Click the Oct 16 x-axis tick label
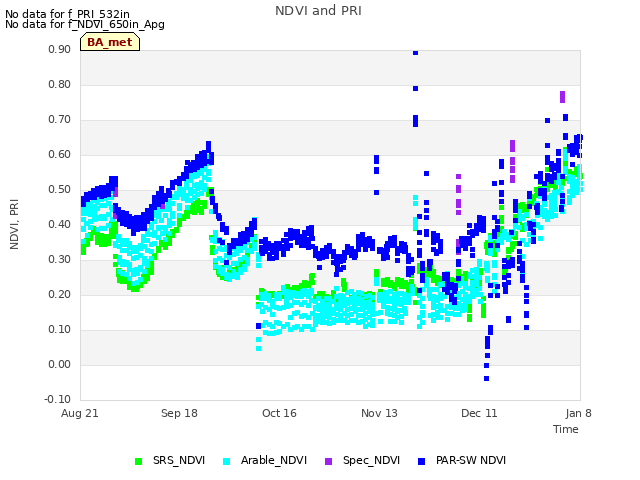640x480 pixels. pos(279,413)
